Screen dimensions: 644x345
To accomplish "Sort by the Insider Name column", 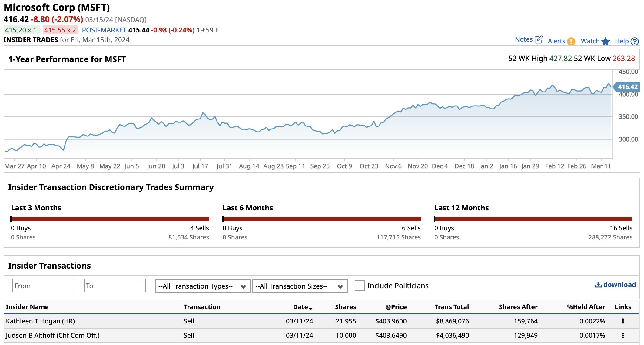I will (27, 307).
